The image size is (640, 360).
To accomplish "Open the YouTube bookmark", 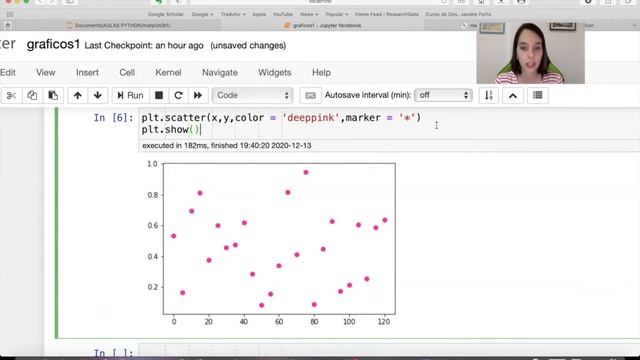I will pos(283,14).
